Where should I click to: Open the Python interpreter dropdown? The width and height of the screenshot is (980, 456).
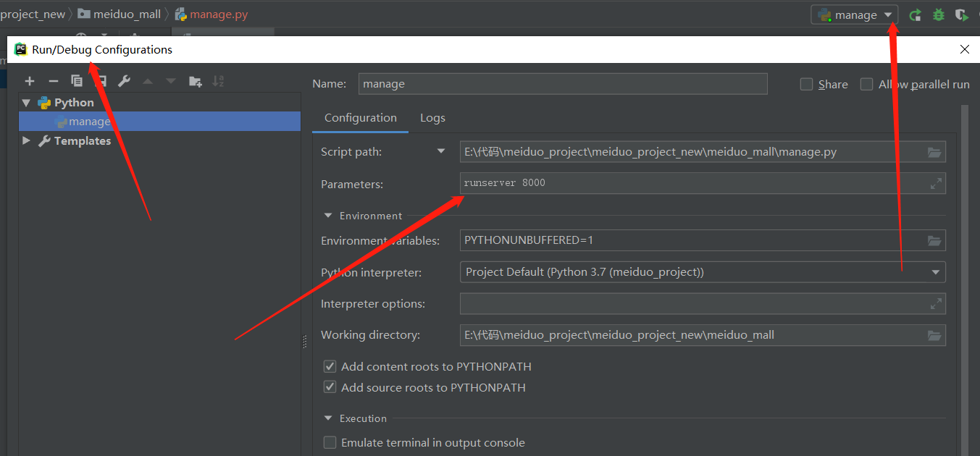tap(934, 272)
